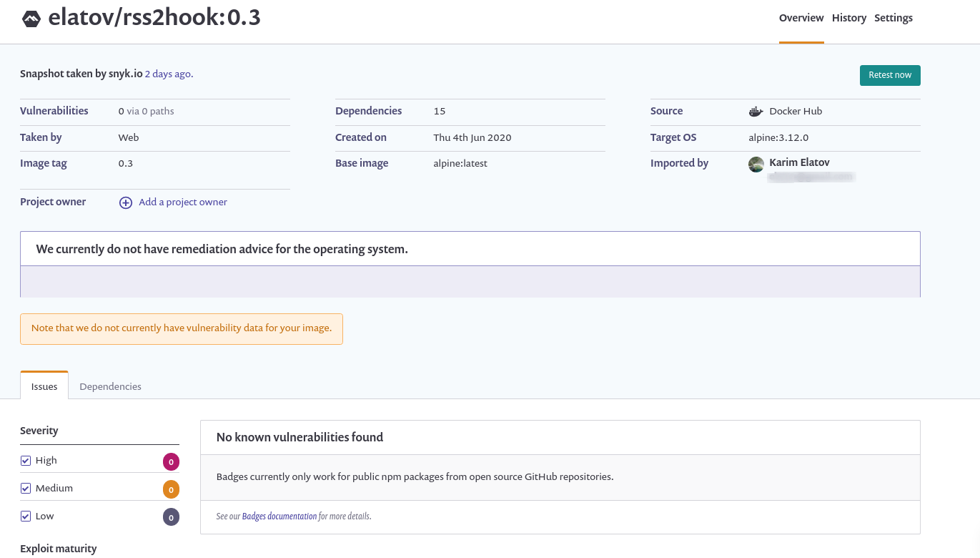
Task: Click the High severity count badge
Action: (171, 462)
